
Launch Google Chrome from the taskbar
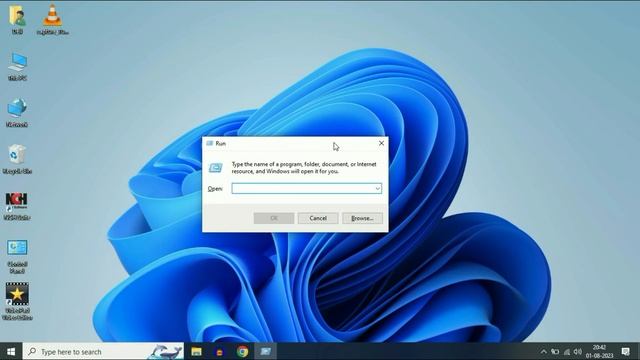[x=242, y=351]
